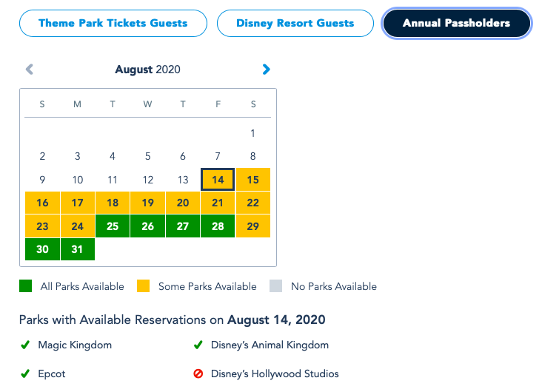Click red unavailable icon for Hollywood Studios
The height and width of the screenshot is (392, 542).
198,374
